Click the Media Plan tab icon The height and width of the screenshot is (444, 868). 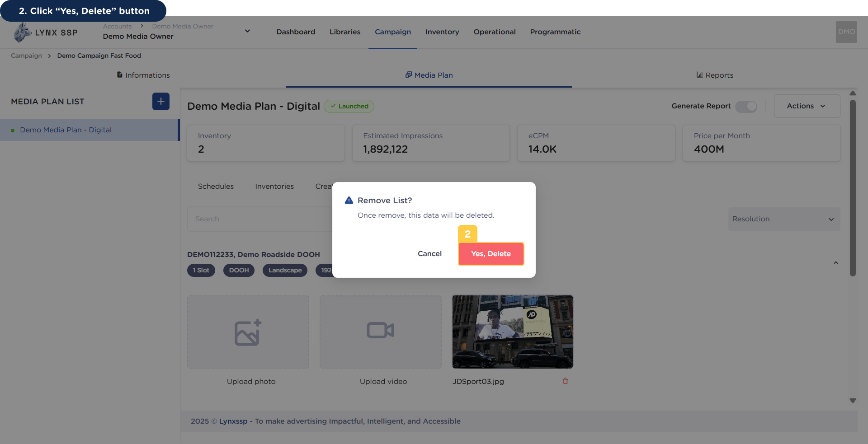pos(409,75)
